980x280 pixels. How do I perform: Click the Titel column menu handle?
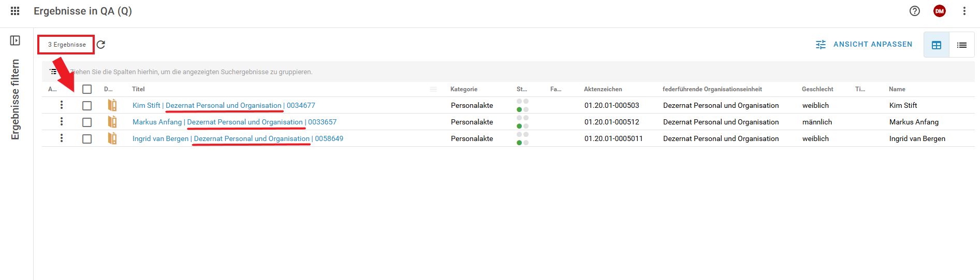pos(433,89)
